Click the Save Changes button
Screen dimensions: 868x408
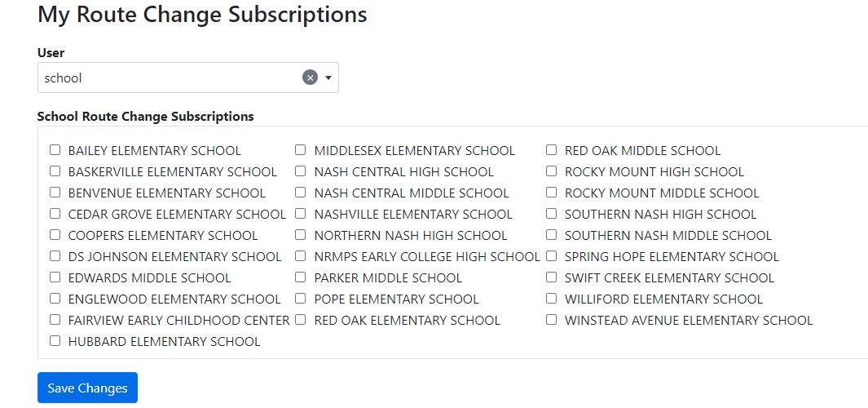point(87,388)
